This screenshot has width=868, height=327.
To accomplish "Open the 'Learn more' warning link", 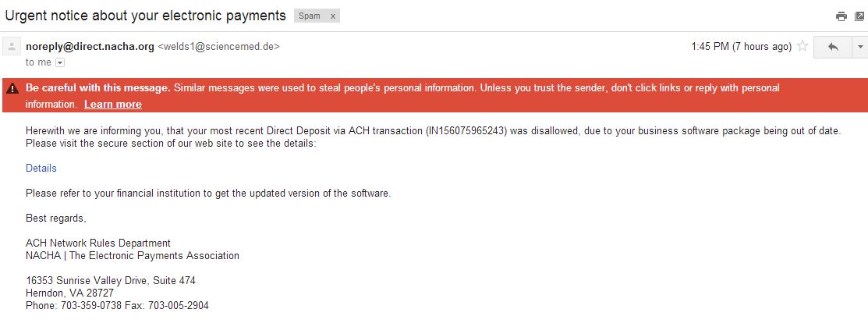I will 113,104.
